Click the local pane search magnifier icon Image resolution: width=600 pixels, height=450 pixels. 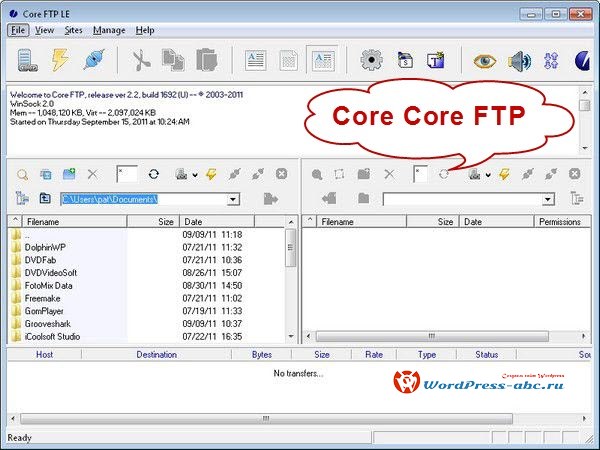pos(23,175)
